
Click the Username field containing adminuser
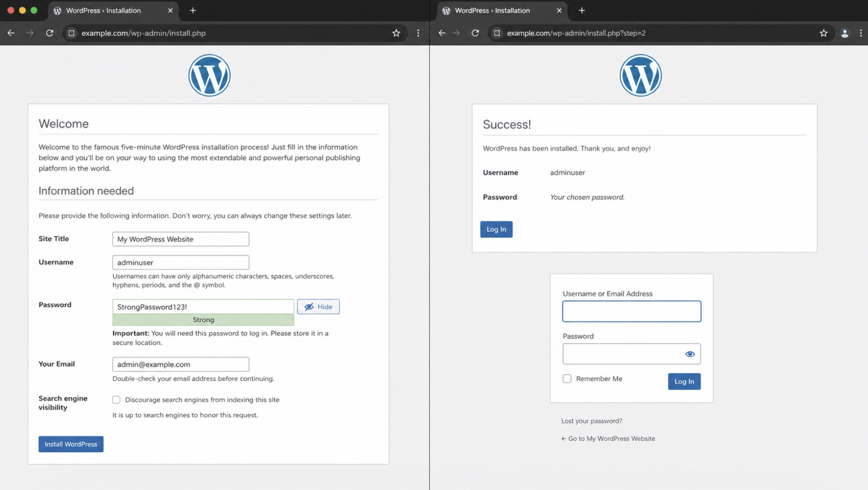click(x=180, y=262)
